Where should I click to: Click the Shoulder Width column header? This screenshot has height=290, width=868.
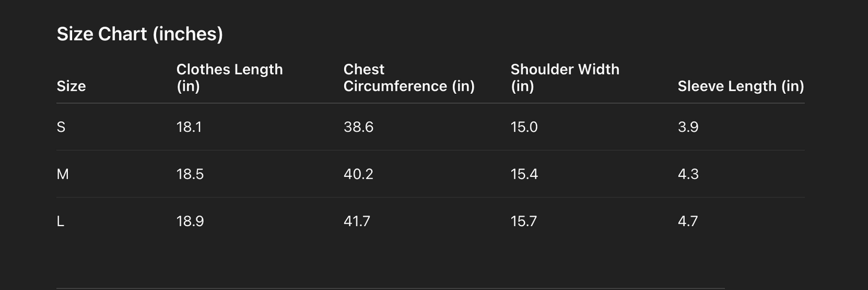(565, 78)
